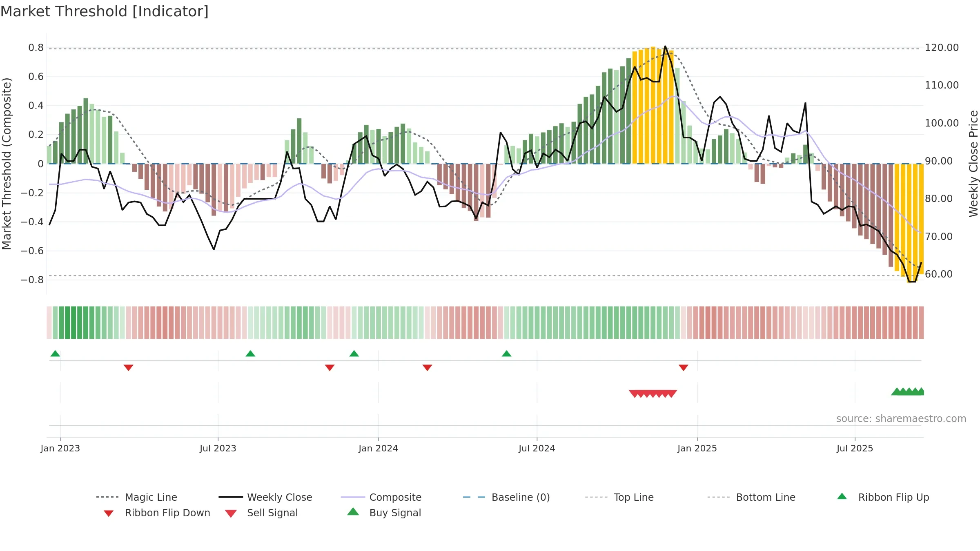980x551 pixels.
Task: Click the ribbon flip up marker after Jul 2023
Action: pyautogui.click(x=250, y=353)
